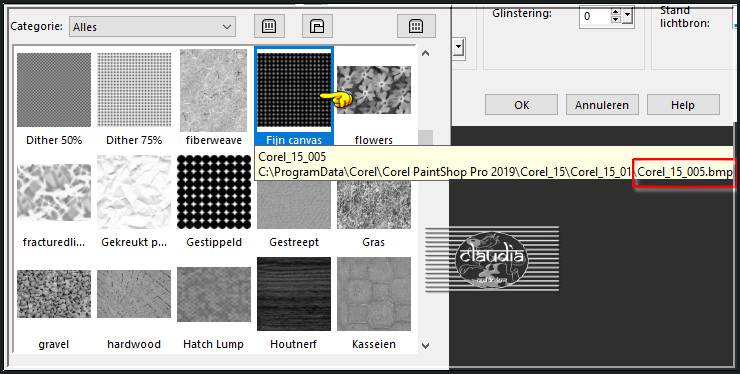Click OK in the effect dialog

pyautogui.click(x=521, y=105)
